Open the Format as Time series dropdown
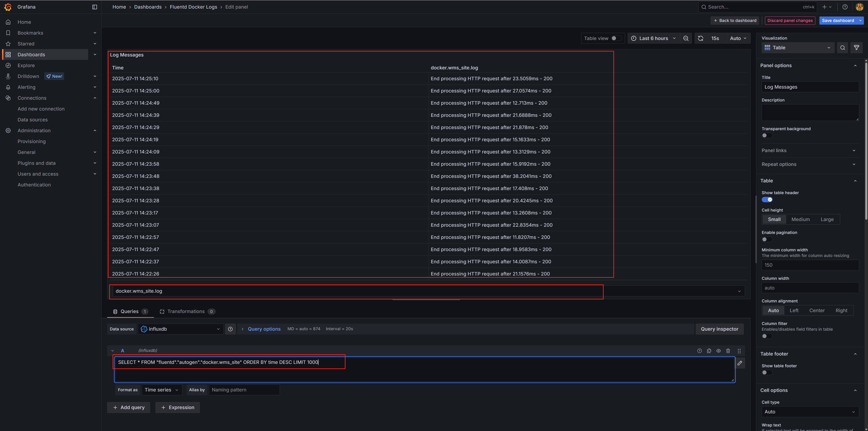Viewport: 868px width, 431px height. 161,390
